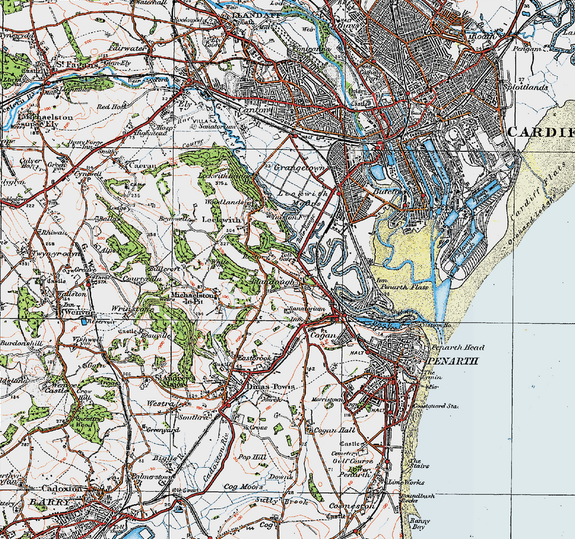The image size is (575, 539).
Task: Select the Golf Course label near Penarth
Action: (x=352, y=461)
